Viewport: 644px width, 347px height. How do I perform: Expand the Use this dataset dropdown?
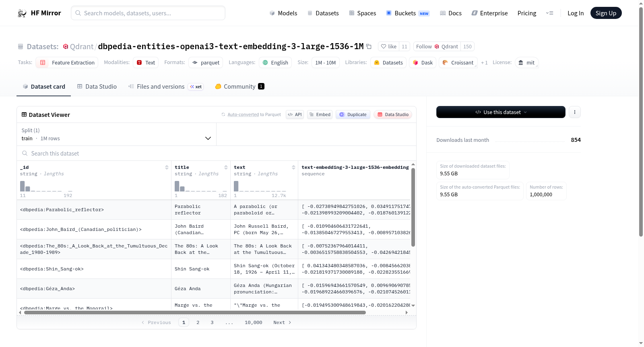click(501, 112)
